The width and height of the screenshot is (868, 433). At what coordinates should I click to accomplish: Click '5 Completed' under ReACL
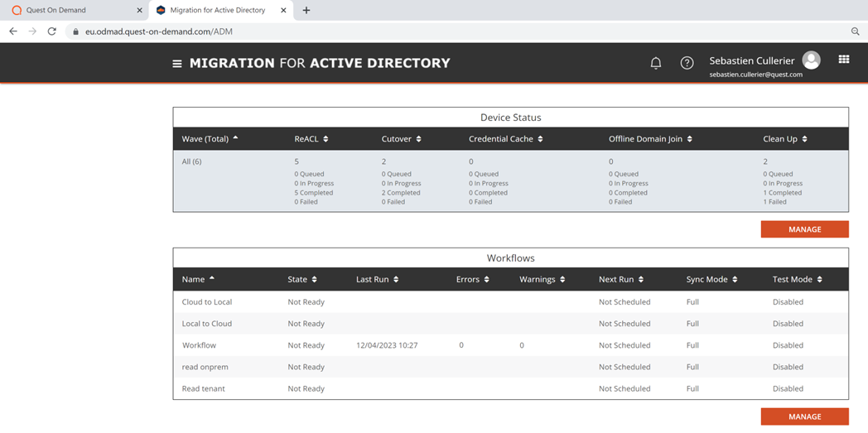313,192
